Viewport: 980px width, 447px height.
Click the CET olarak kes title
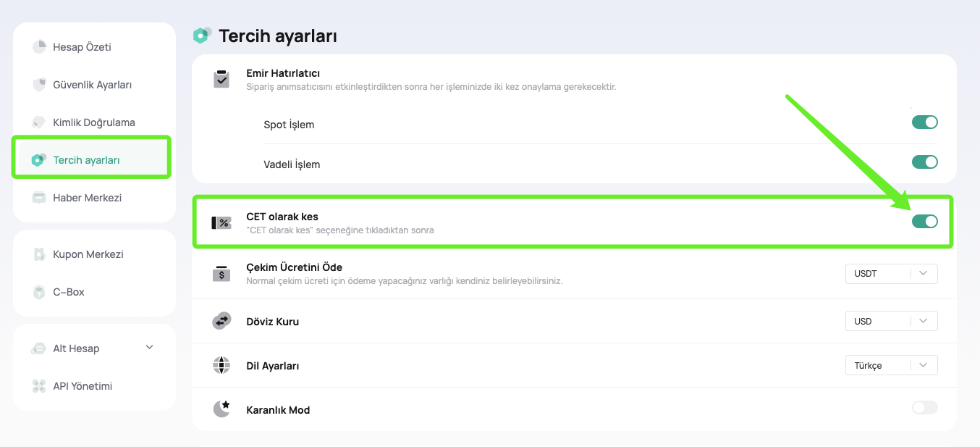point(282,217)
